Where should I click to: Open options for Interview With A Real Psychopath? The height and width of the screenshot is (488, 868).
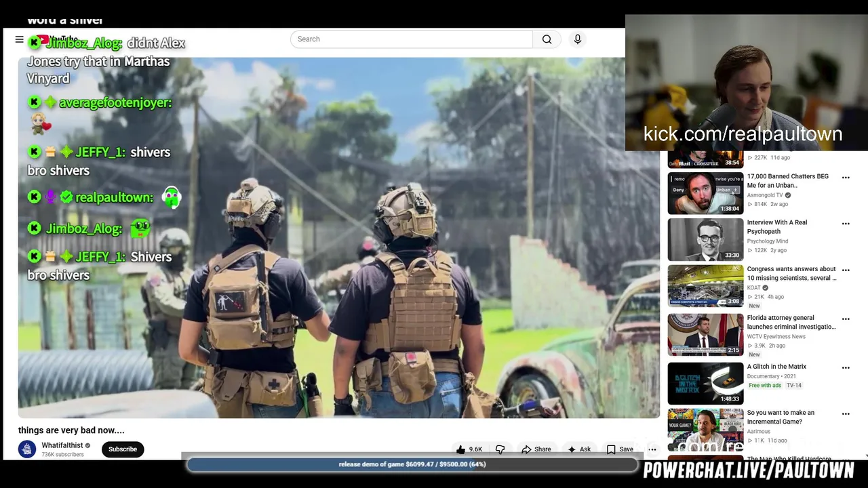tap(846, 224)
